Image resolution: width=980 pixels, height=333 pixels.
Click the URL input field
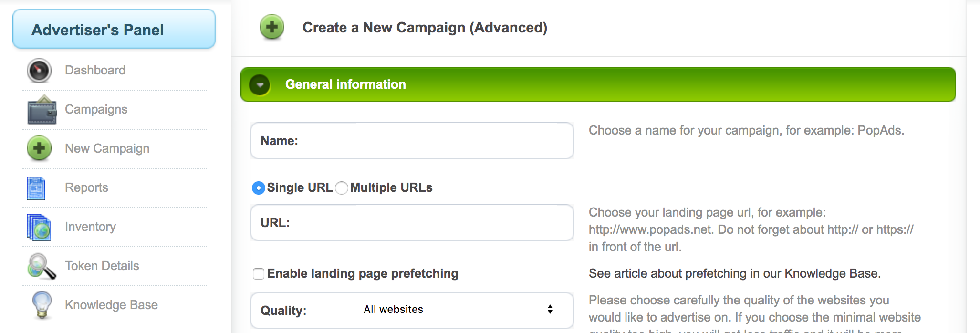pos(412,223)
